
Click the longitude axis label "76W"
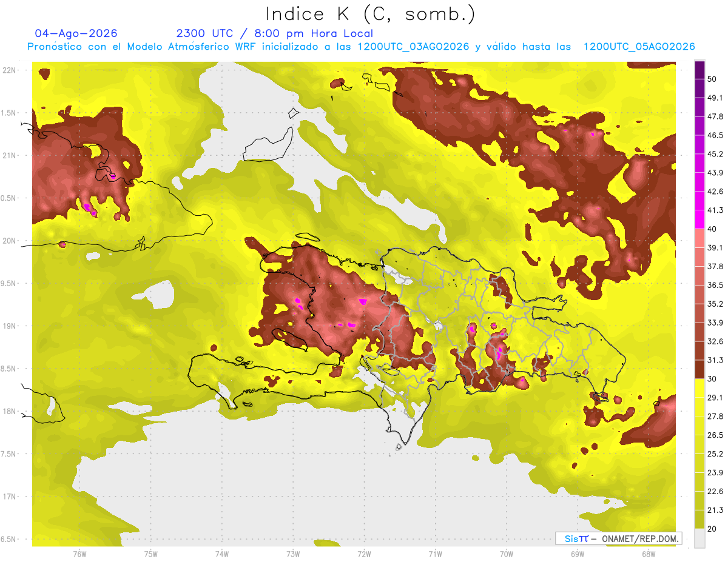tap(79, 554)
